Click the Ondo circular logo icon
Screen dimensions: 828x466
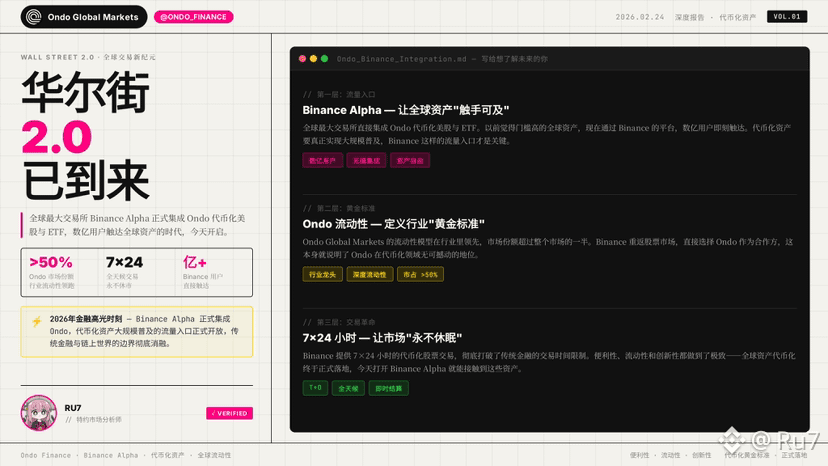34,17
